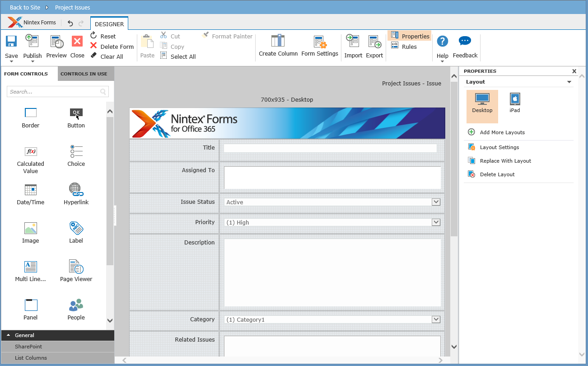
Task: Click the Save icon in the ribbon
Action: (x=11, y=41)
